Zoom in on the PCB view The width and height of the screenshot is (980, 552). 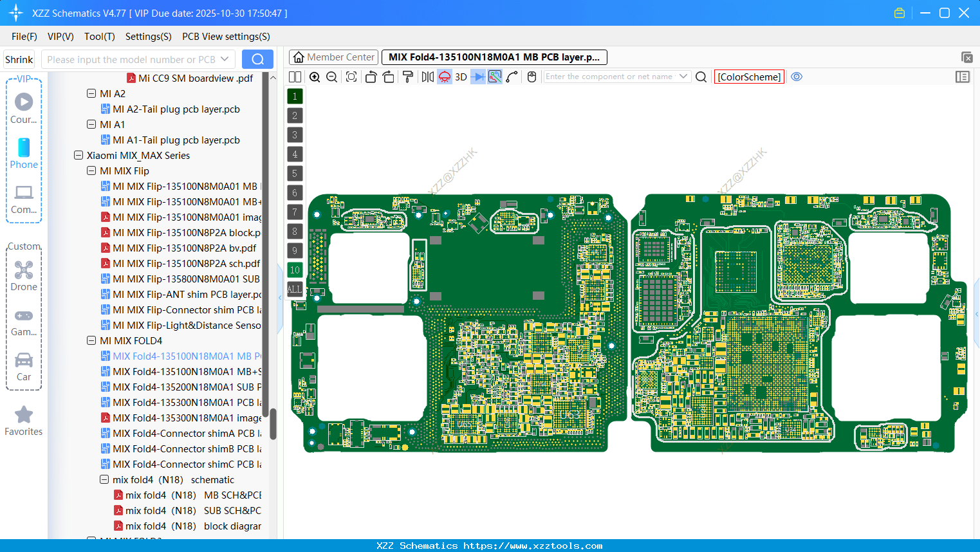tap(315, 77)
